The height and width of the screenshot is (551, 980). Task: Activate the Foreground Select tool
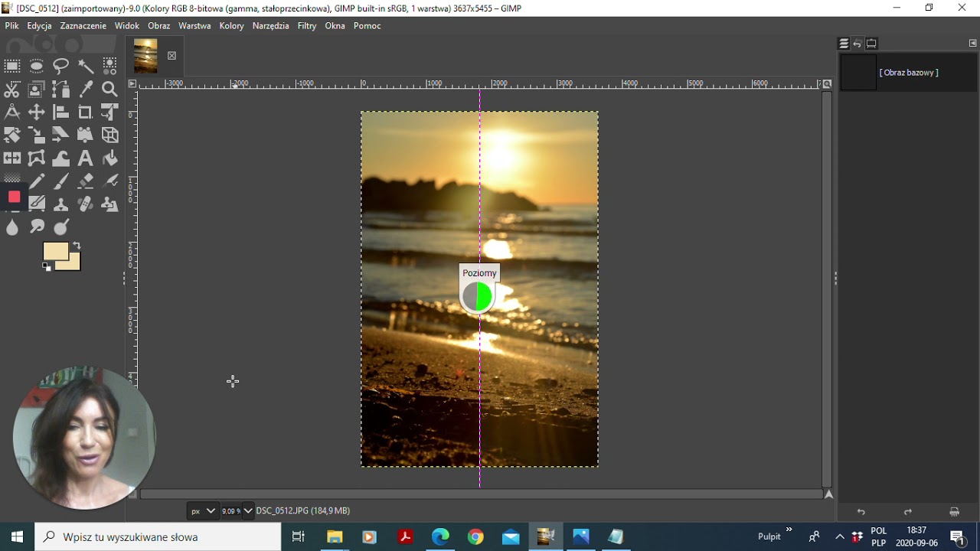(37, 90)
